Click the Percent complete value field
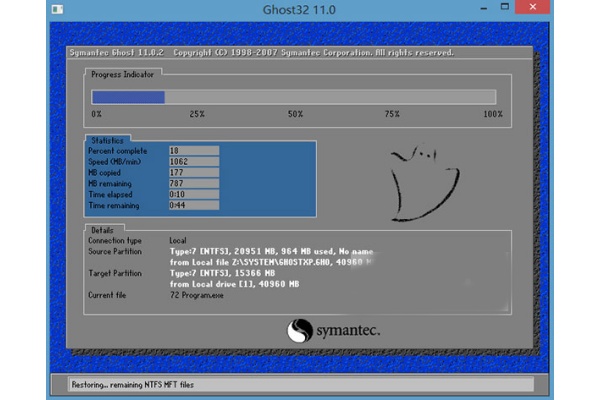600x400 pixels. click(194, 151)
